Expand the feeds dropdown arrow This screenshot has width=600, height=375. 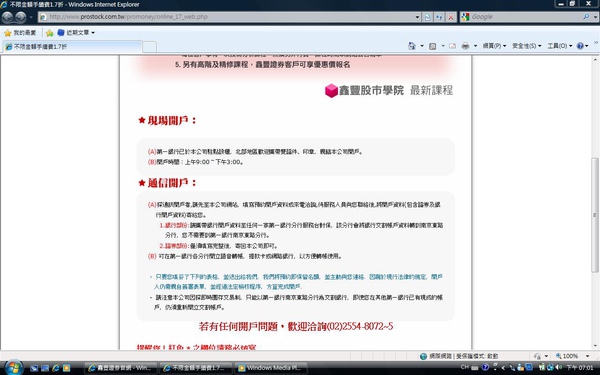[443, 46]
